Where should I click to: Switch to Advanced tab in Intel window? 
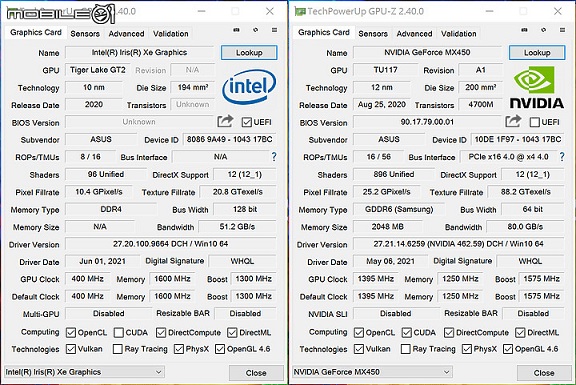pos(126,34)
